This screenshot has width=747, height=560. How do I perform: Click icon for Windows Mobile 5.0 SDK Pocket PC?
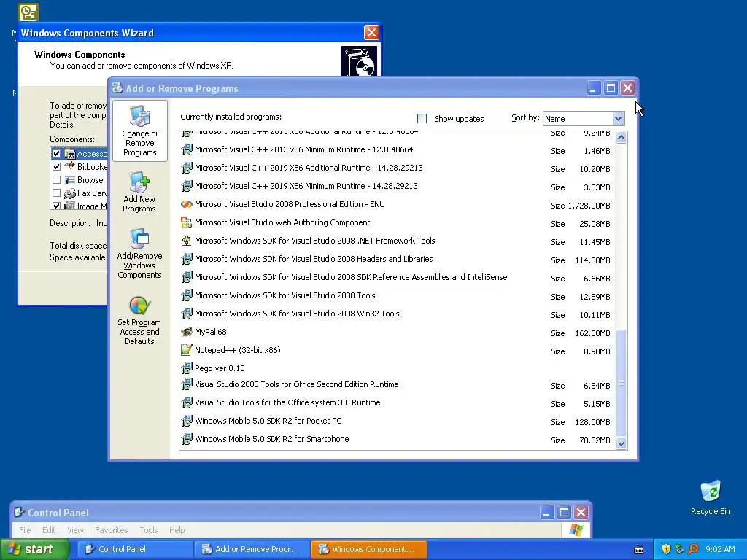click(x=186, y=421)
